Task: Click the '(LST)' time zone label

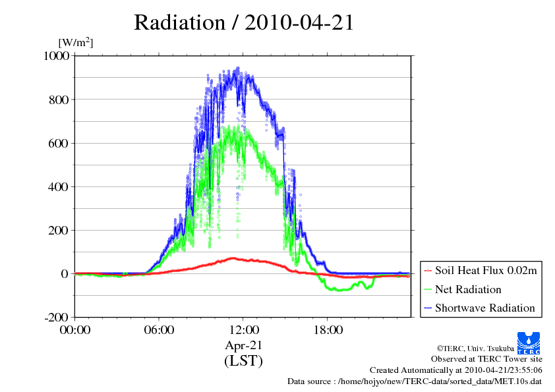Action: [243, 361]
